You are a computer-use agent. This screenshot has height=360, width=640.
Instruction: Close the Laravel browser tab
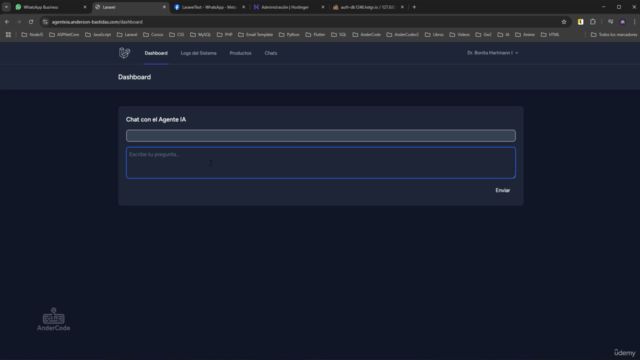click(164, 7)
